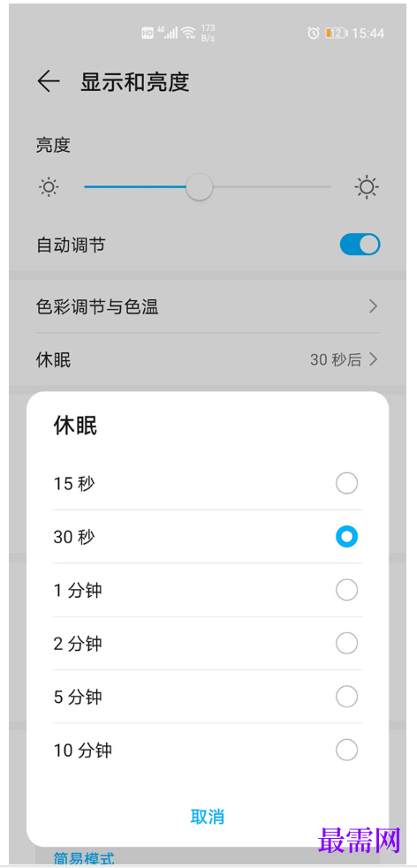
Task: Open the 休眠 30 秒后 chevron
Action: coord(373,359)
